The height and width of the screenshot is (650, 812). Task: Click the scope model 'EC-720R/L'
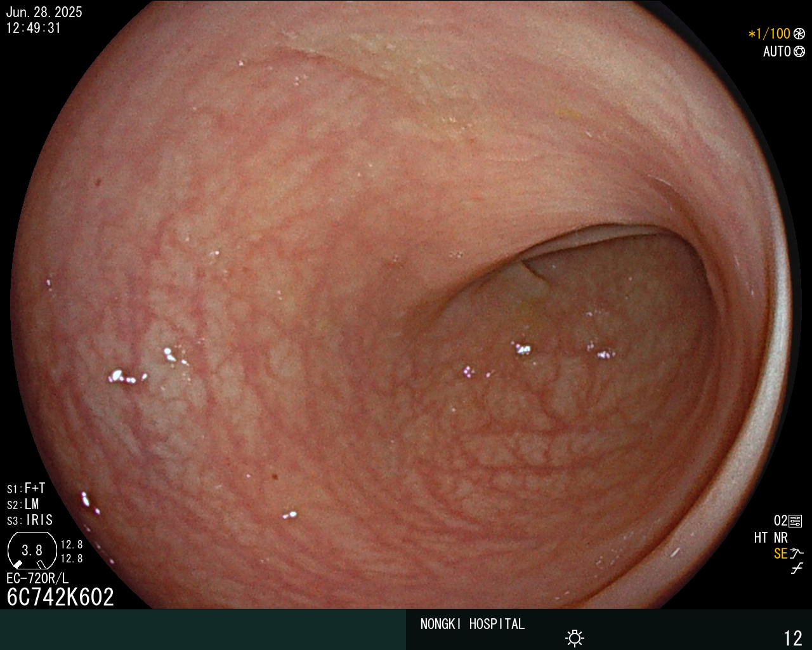(x=37, y=578)
